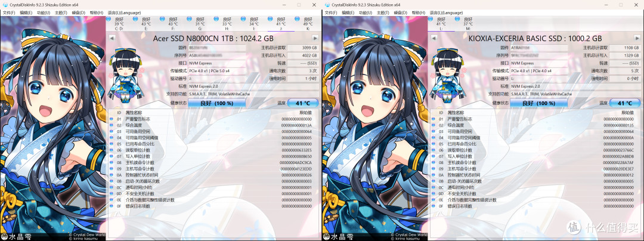Viewport: 644px width, 241px height.
Task: Click the status orb of row 03 可用备用空间 in the KIOXIA window
Action: [x=434, y=131]
